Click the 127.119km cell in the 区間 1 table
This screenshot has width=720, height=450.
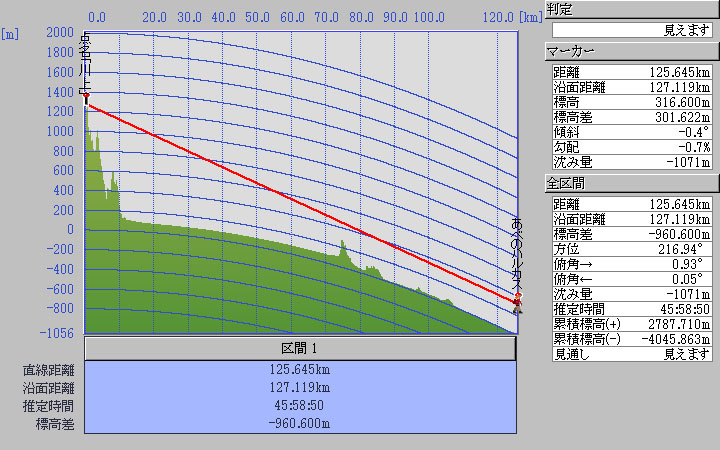[x=300, y=388]
